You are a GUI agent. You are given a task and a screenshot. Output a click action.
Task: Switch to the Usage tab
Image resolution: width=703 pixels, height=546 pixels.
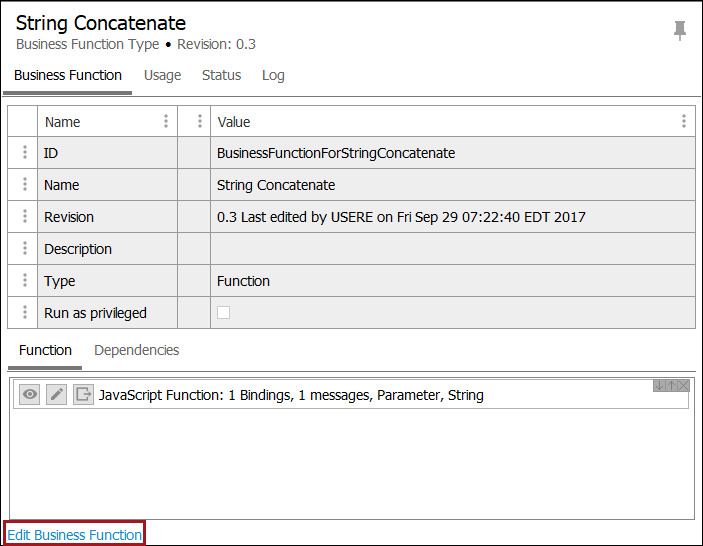pyautogui.click(x=162, y=75)
